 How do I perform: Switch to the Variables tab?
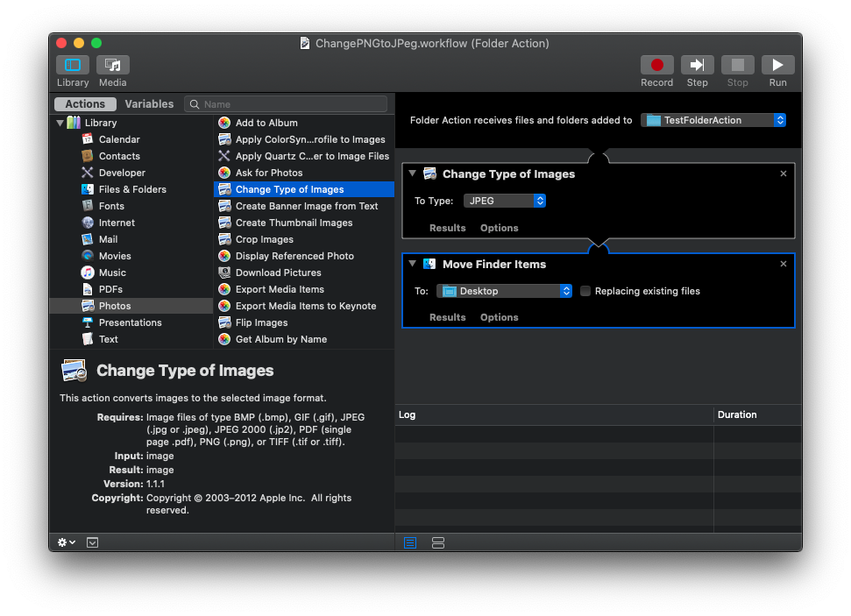pyautogui.click(x=149, y=103)
